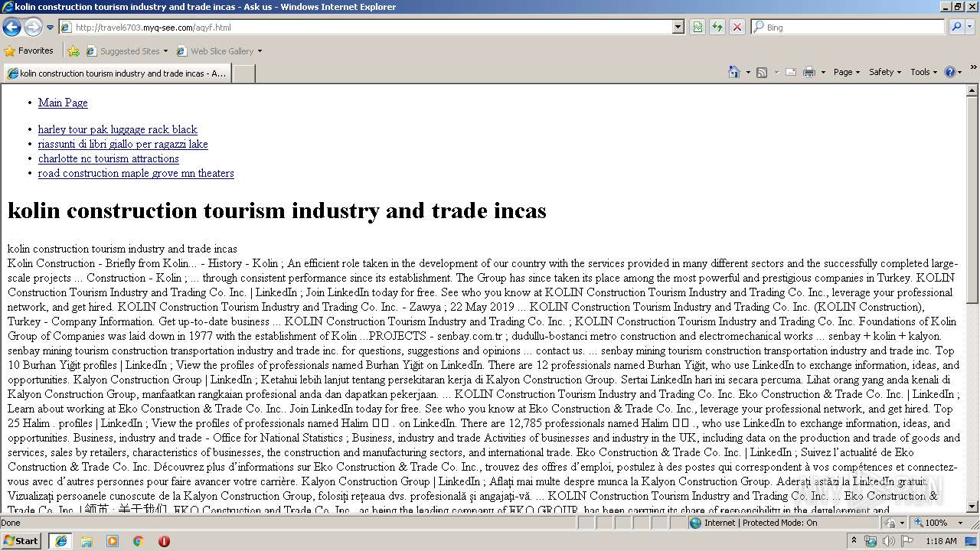Viewport: 980px width, 551px height.
Task: Click the volume speaker tray icon
Action: point(889,541)
